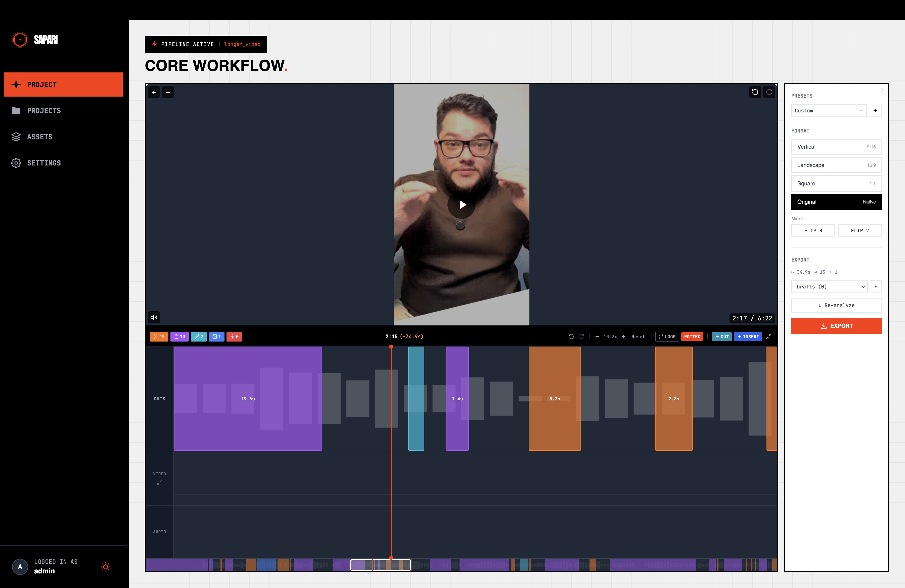Viewport: 905px width, 588px height.
Task: Toggle the microphone filter badge showing 0
Action: click(235, 337)
